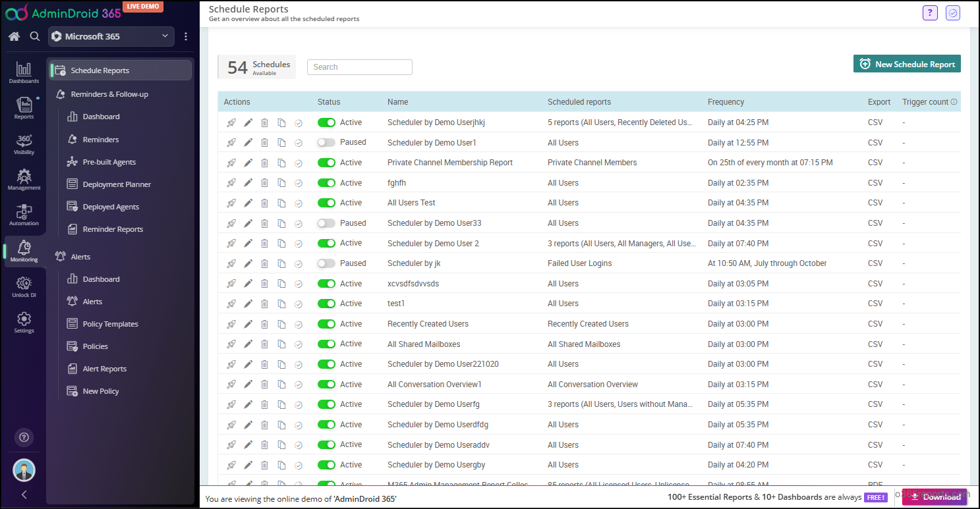The image size is (980, 509).
Task: Delete the fghfh schedule with trash icon
Action: coord(264,183)
